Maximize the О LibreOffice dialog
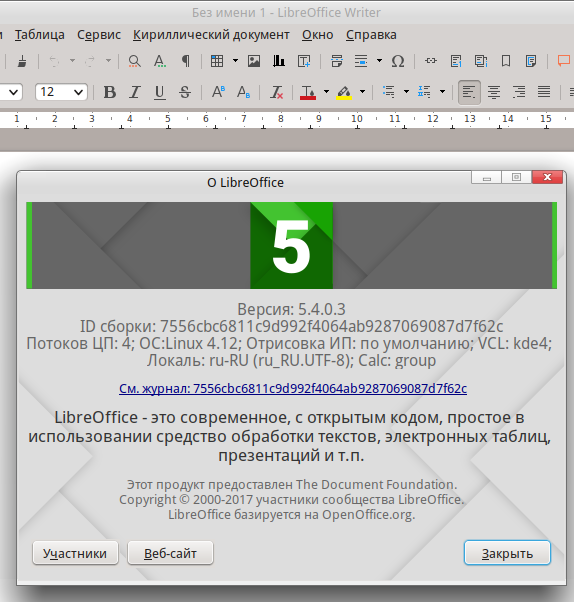574x602 pixels. pyautogui.click(x=517, y=177)
